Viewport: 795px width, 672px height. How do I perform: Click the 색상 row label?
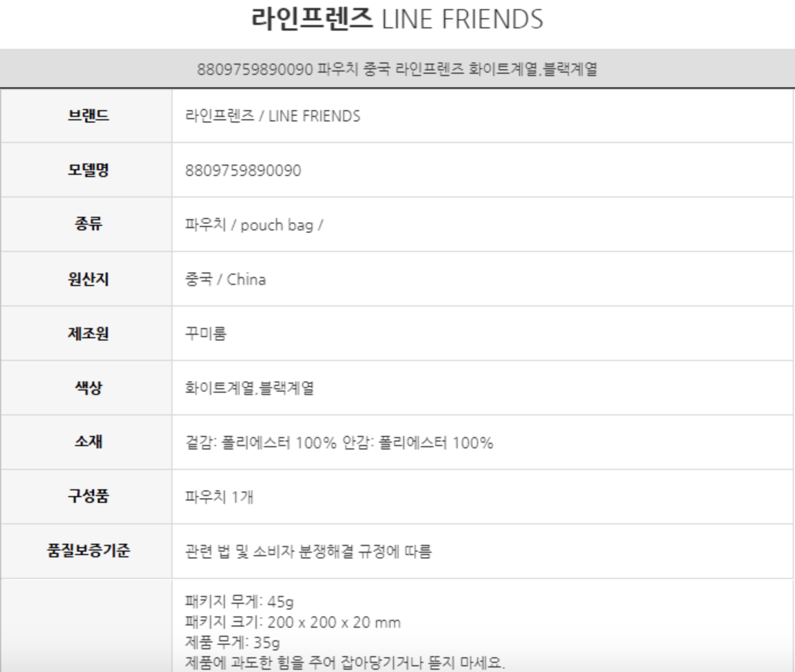pos(88,388)
